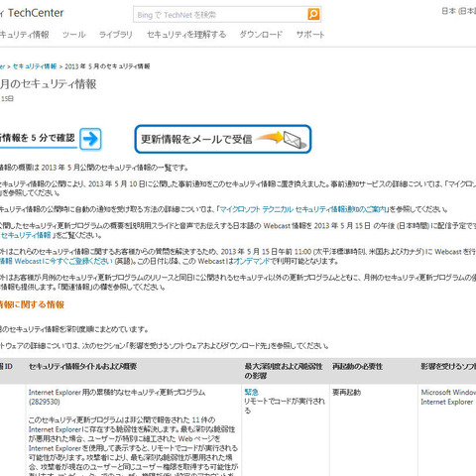Open the セキュリティ情報 navigation menu item
This screenshot has height=476, width=476.
tap(24, 35)
